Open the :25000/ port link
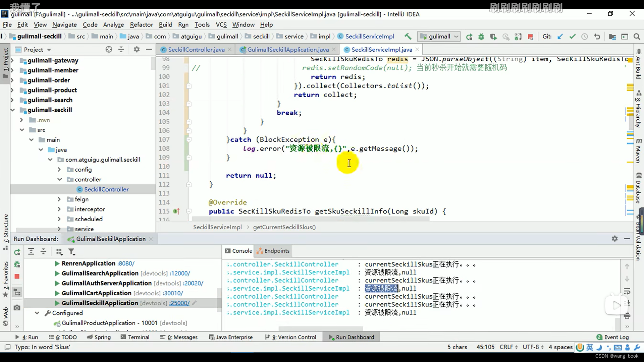This screenshot has height=362, width=644. tap(179, 303)
